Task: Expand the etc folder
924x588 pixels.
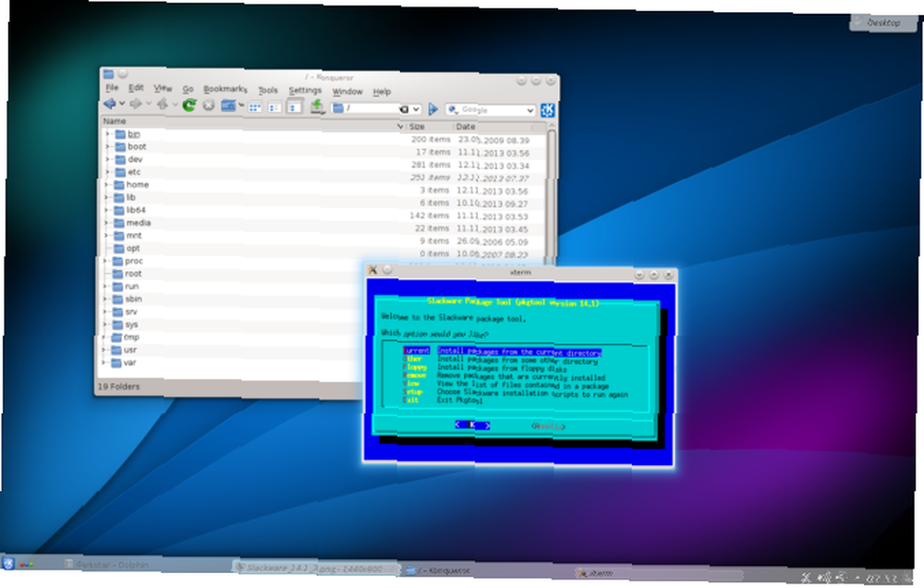Action: coord(108,172)
